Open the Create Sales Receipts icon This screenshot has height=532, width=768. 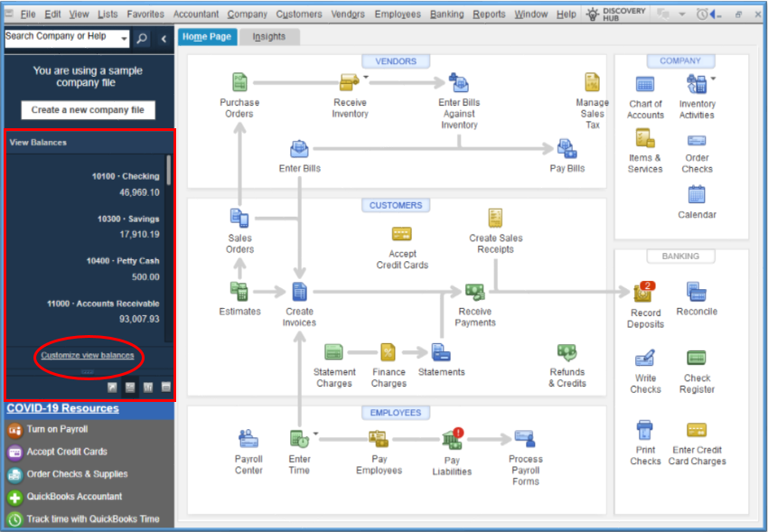click(x=495, y=219)
